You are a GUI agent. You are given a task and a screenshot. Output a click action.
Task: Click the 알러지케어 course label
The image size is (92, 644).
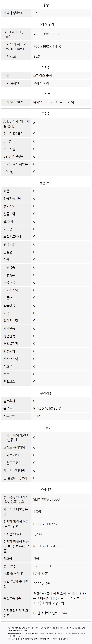click(x=11, y=290)
